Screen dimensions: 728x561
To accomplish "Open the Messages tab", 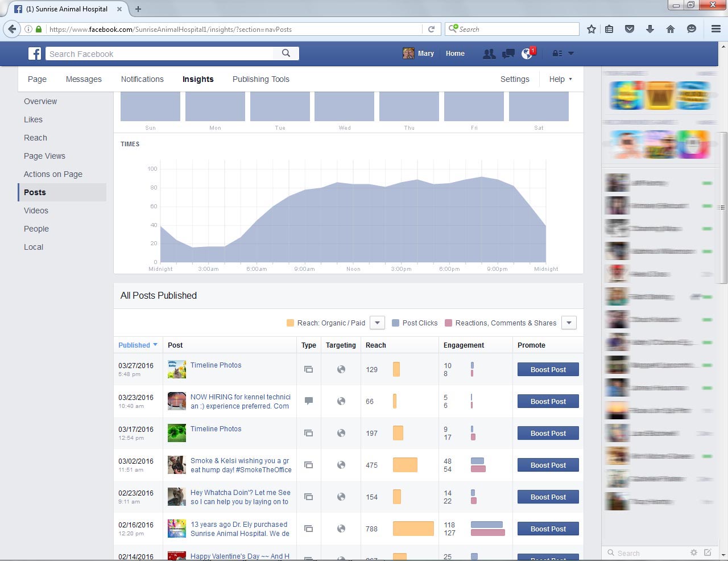I will [84, 79].
